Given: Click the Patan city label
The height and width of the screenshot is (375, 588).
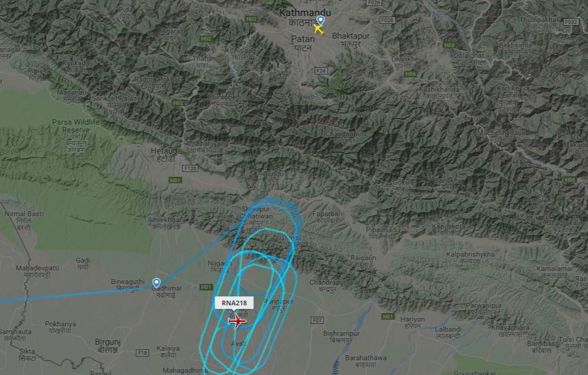Looking at the screenshot, I should click(x=303, y=39).
